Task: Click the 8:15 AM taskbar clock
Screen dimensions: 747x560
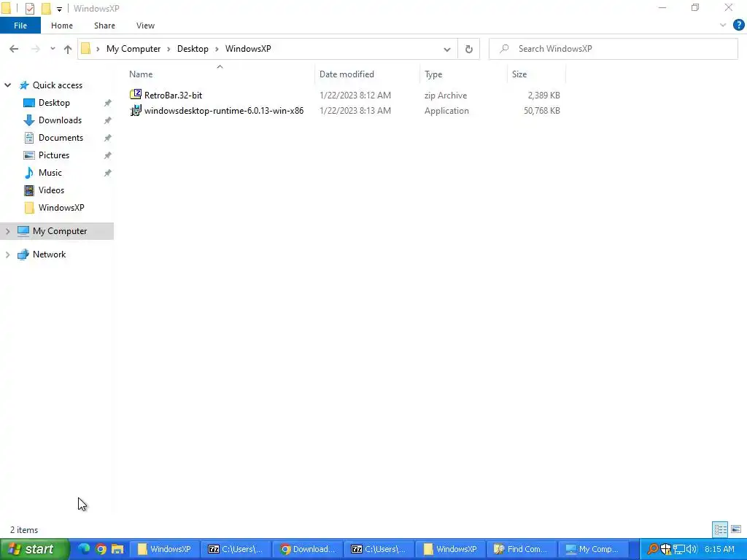Action: (719, 549)
